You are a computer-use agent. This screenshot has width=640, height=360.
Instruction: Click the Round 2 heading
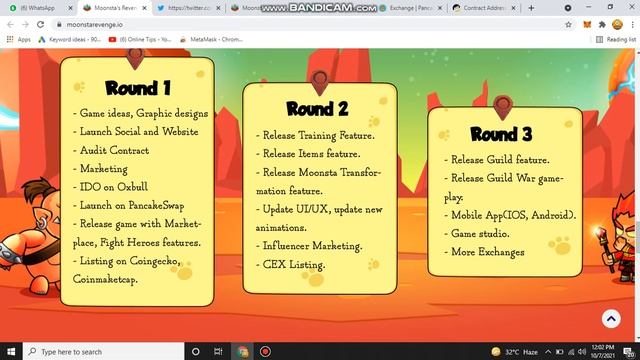tap(317, 109)
